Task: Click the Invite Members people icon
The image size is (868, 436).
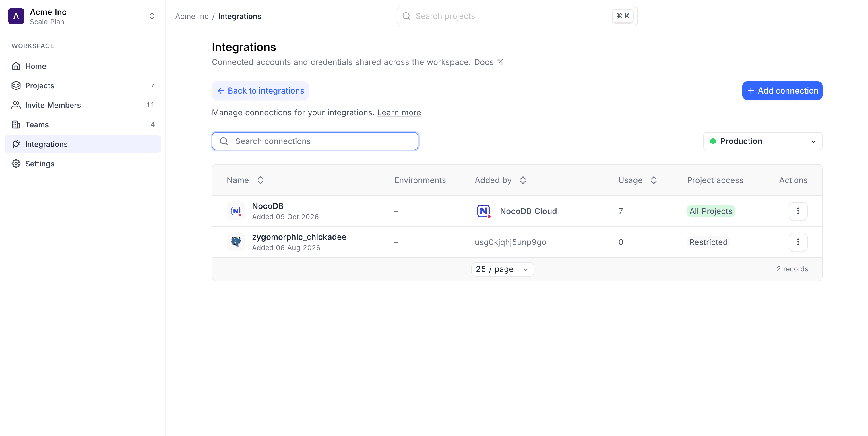Action: pyautogui.click(x=16, y=105)
